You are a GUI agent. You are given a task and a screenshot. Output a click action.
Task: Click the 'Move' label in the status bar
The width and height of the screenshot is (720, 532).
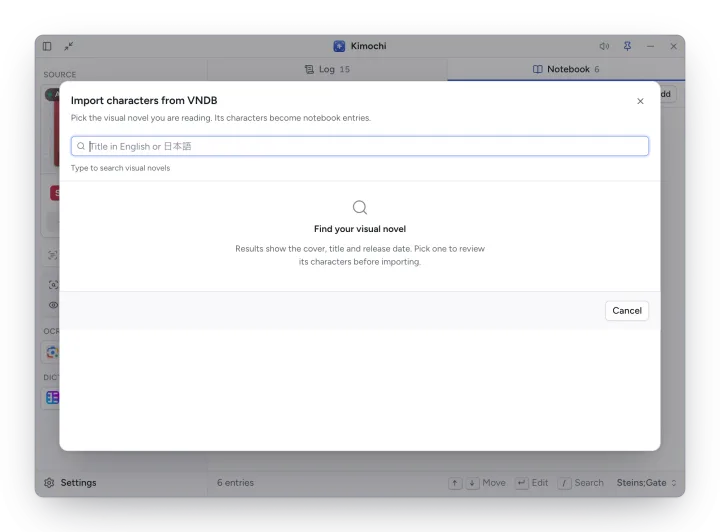coord(494,482)
